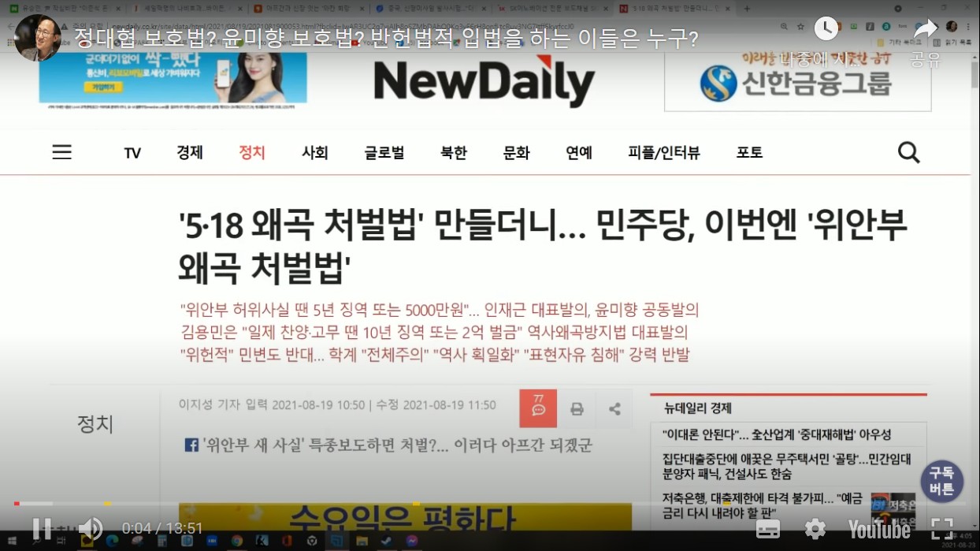The width and height of the screenshot is (980, 551).
Task: Open the 문화 section
Action: point(517,152)
